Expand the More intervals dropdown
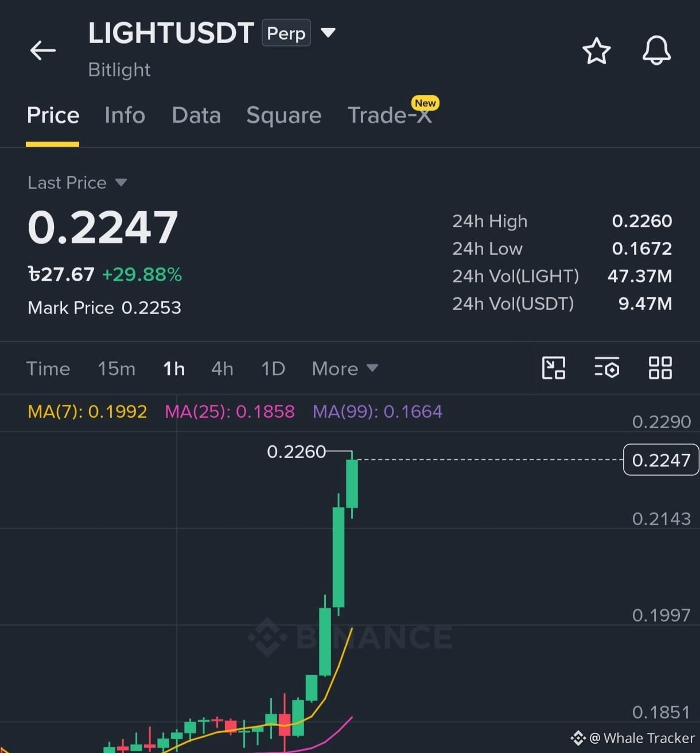Image resolution: width=700 pixels, height=753 pixels. pyautogui.click(x=345, y=368)
